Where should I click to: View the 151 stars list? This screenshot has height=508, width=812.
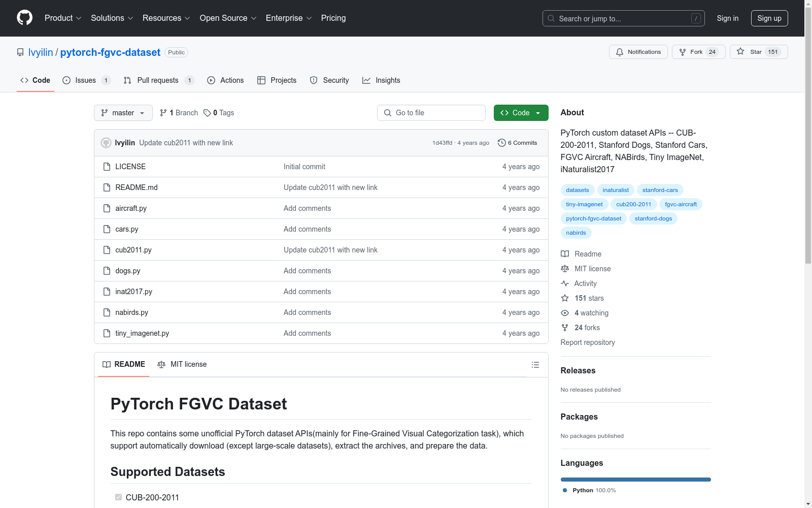583,298
